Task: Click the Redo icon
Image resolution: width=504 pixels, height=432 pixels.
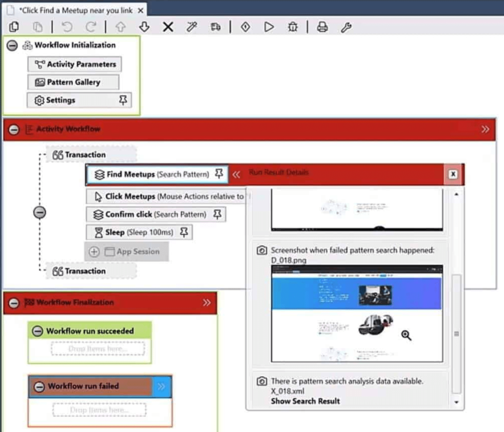Action: pos(91,27)
